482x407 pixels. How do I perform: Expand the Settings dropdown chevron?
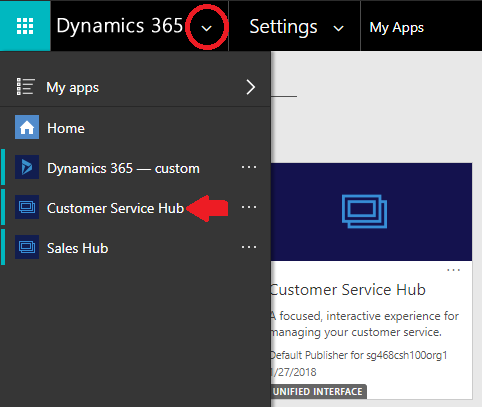click(339, 29)
